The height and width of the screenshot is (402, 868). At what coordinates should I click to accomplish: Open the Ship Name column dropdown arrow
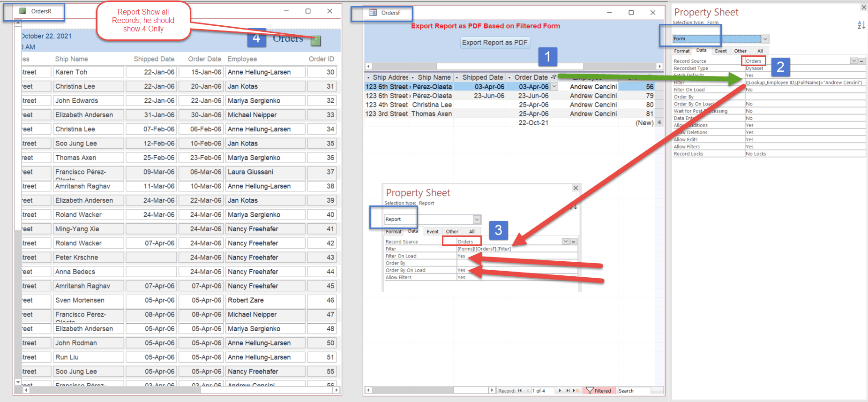413,77
